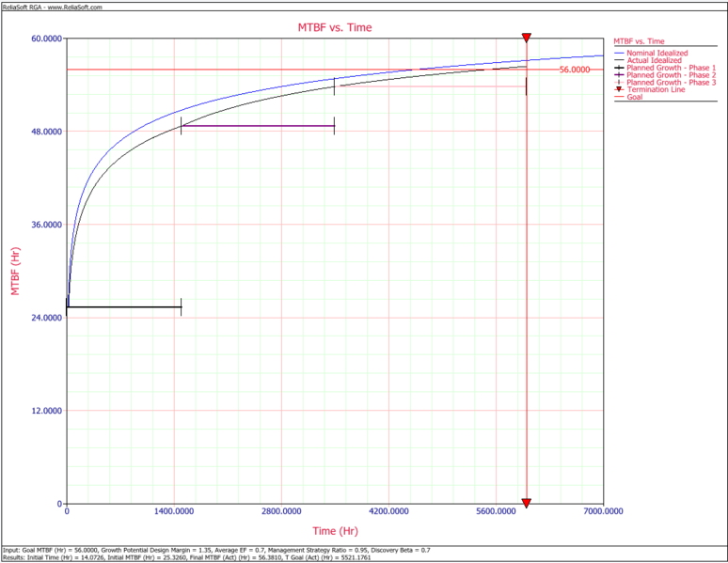Click the 60.0000 tick label on the MTBF axis
The width and height of the screenshot is (728, 563).
tap(45, 39)
